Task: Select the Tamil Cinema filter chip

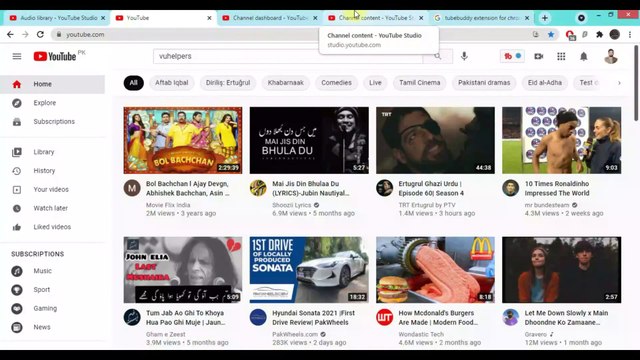Action: pos(420,83)
